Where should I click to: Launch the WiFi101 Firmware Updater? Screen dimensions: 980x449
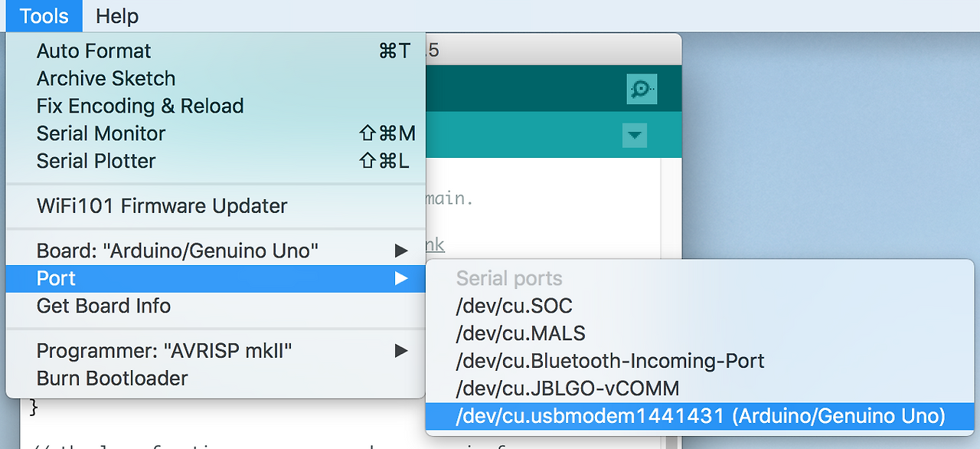pyautogui.click(x=162, y=206)
